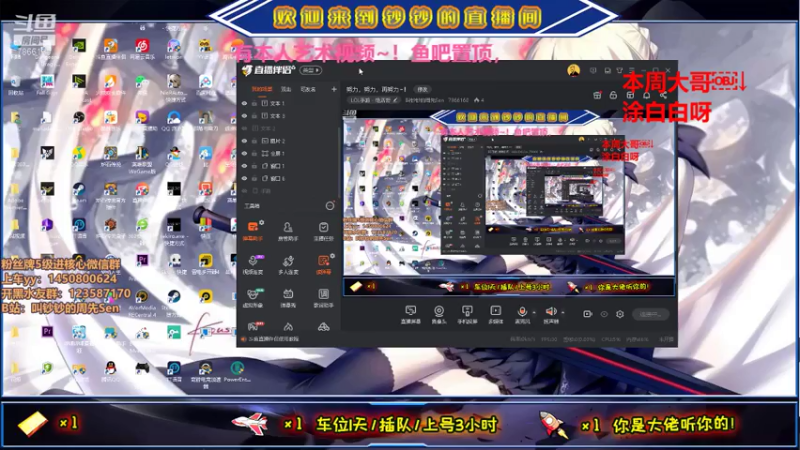Lock the 图片 2 source
Screen dimensions: 800x450
coord(254,141)
